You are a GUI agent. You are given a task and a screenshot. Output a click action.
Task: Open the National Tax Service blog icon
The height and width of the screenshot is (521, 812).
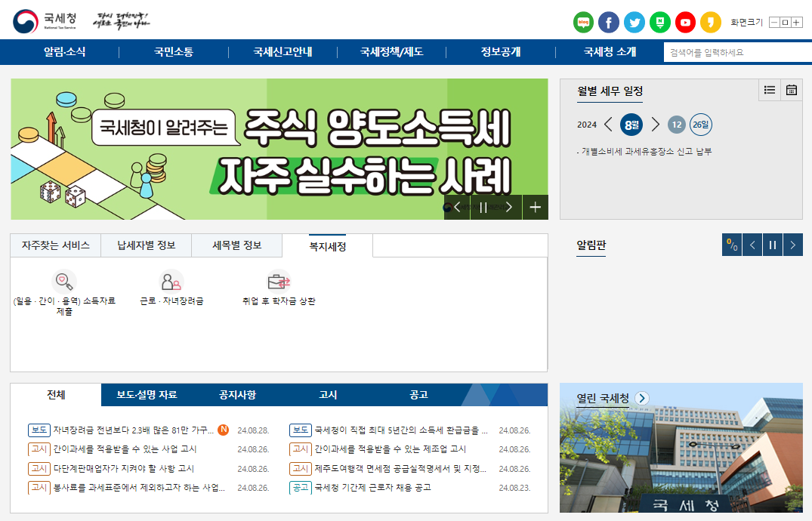(x=582, y=23)
